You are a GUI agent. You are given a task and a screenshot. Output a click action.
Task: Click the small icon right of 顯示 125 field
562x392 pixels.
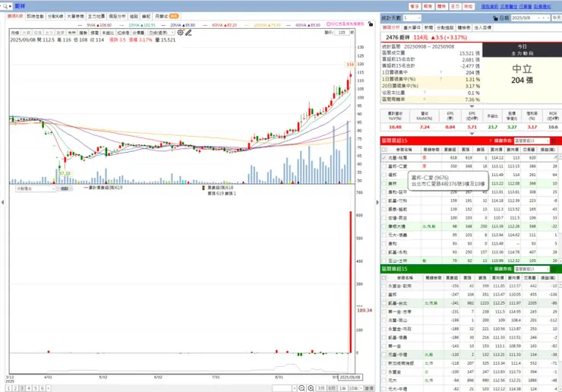(352, 32)
